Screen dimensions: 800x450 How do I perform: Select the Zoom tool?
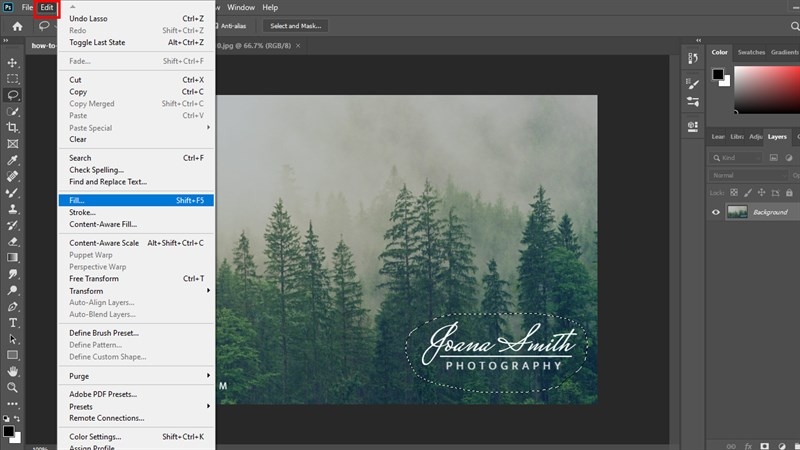(x=13, y=387)
